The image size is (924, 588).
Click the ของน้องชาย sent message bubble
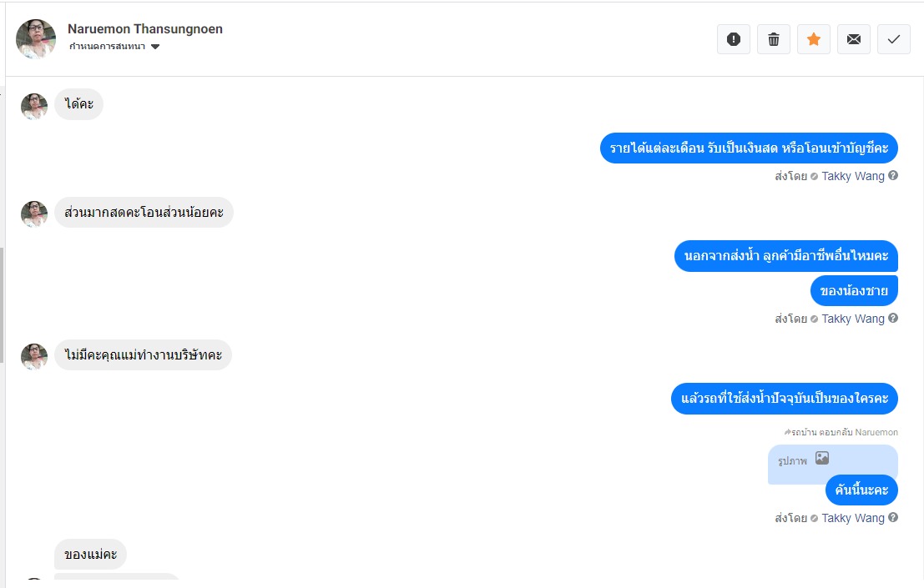[x=854, y=290]
